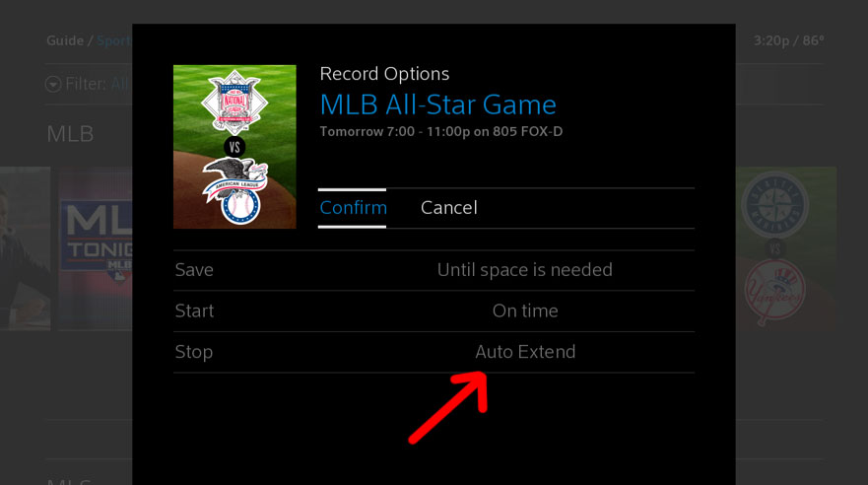Click the Yankees top hat logo
868x485 pixels.
tap(774, 292)
